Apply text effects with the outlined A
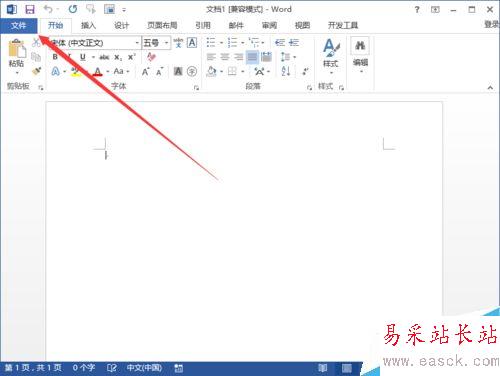Screen dimensions: 500x376 pos(56,71)
